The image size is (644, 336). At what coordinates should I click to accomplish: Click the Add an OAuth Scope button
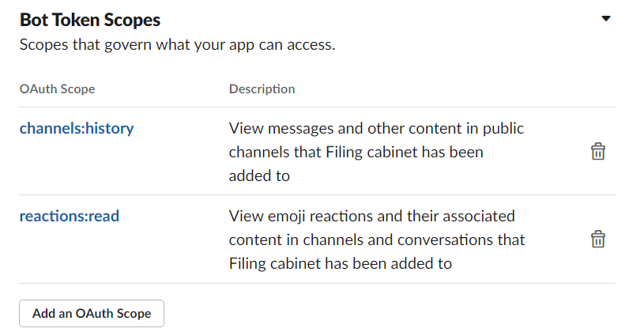pos(92,313)
